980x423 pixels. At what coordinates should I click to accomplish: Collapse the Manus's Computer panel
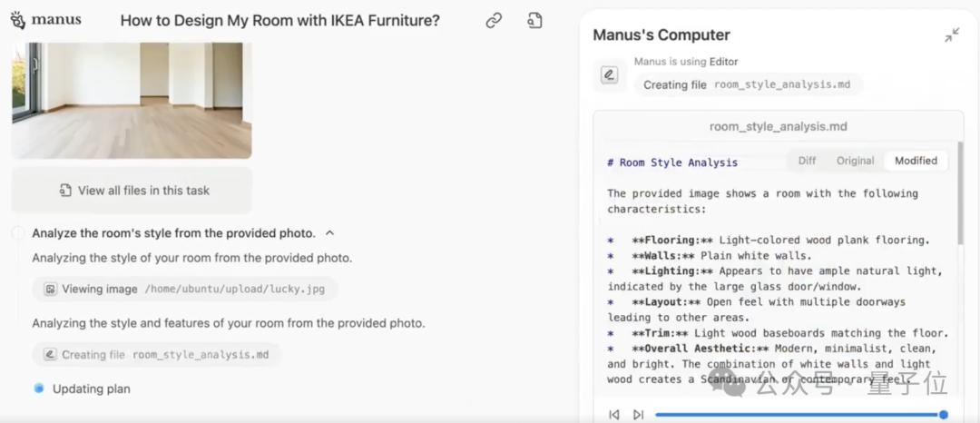951,35
